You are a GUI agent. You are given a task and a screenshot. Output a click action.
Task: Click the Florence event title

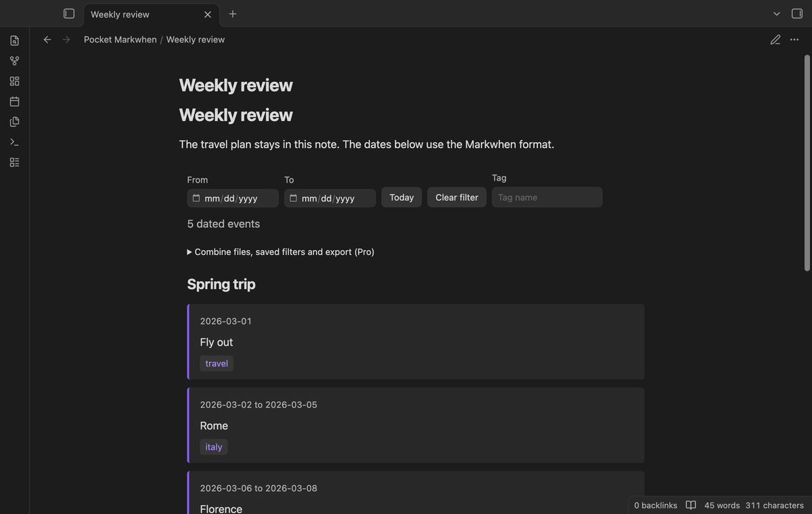tap(221, 509)
